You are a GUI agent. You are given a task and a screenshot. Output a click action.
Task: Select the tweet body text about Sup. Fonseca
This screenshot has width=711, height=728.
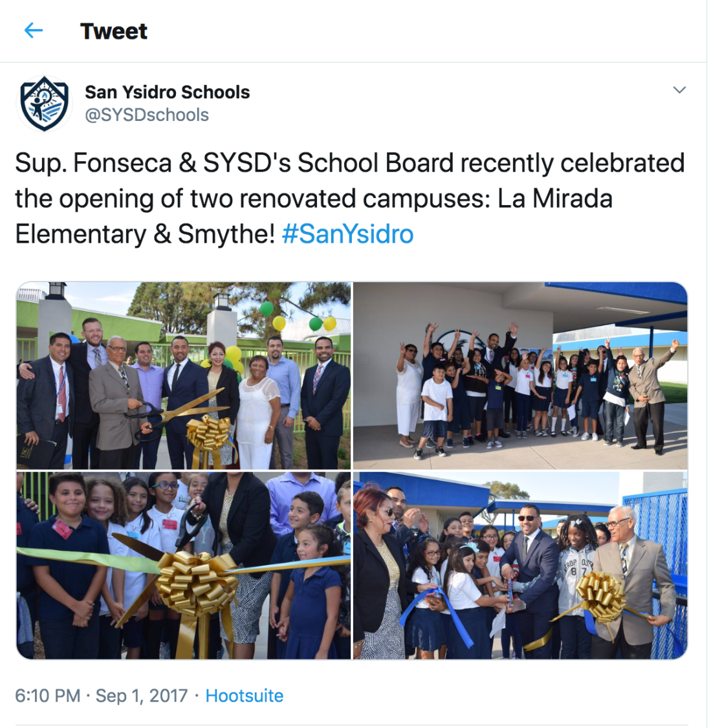click(x=350, y=198)
